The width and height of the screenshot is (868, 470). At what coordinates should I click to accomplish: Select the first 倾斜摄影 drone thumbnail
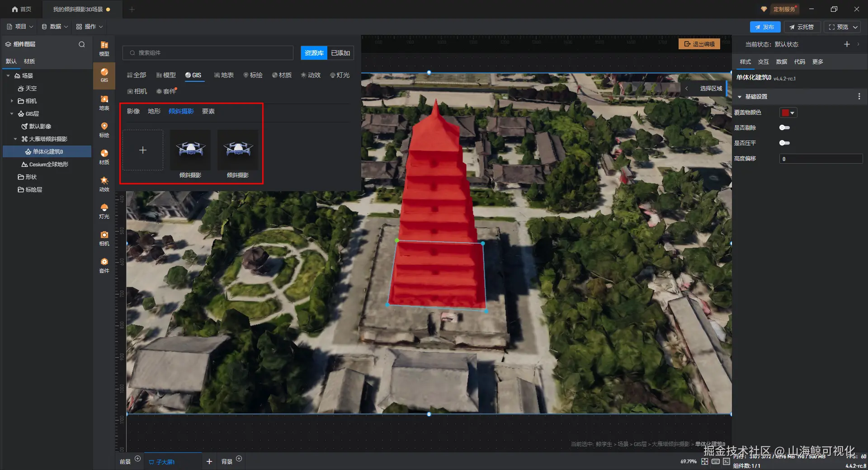click(190, 150)
